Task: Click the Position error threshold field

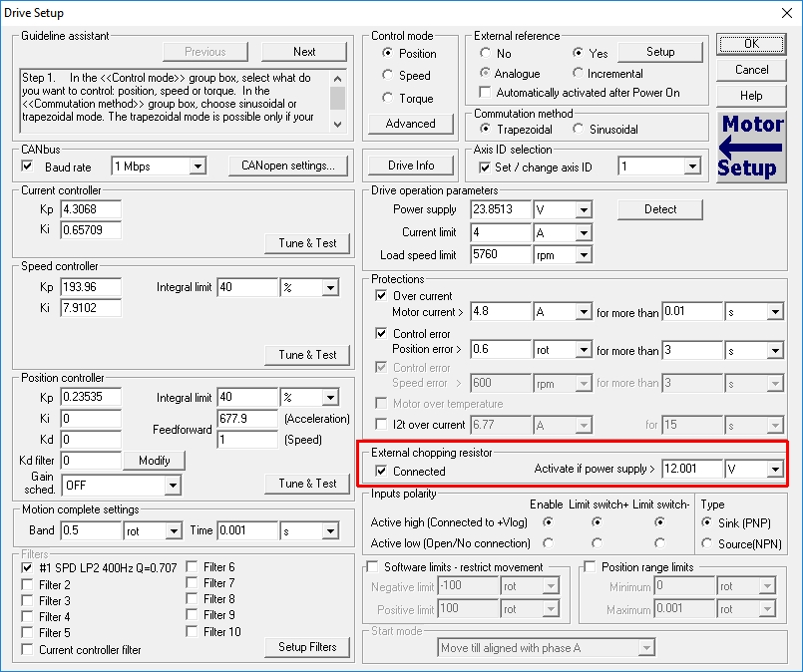Action: 501,350
